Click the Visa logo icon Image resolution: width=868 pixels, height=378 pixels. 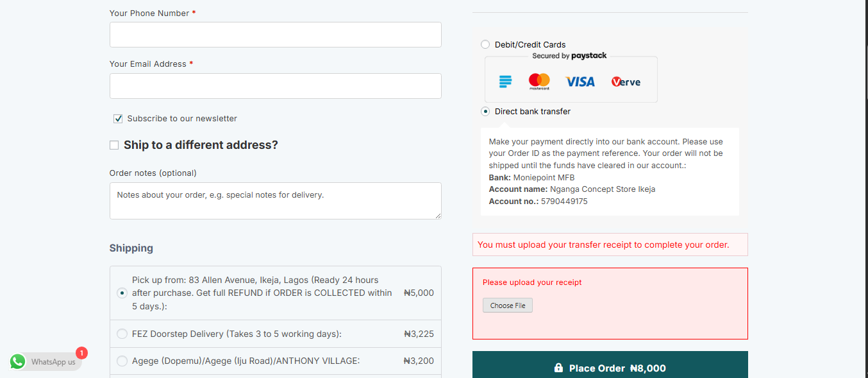coord(580,82)
